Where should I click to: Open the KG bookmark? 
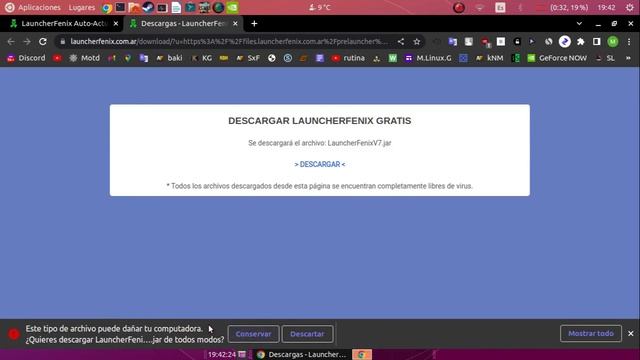(202, 58)
